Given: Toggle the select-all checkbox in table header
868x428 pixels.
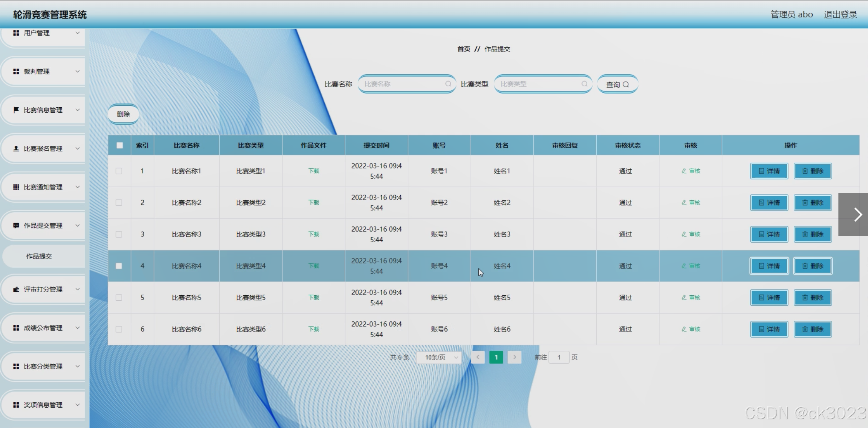Looking at the screenshot, I should pos(120,145).
